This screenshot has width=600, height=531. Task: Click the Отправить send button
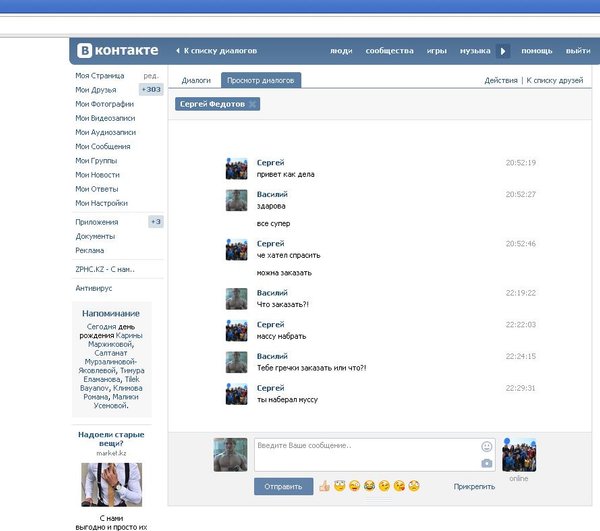(x=284, y=487)
